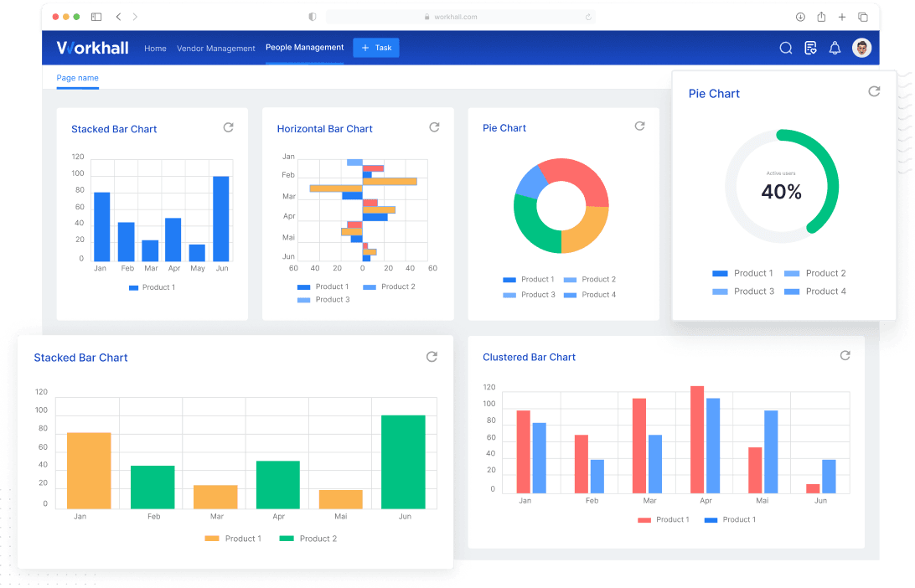Viewport: 915px width, 588px height.
Task: Click the browser share icon
Action: click(x=822, y=16)
